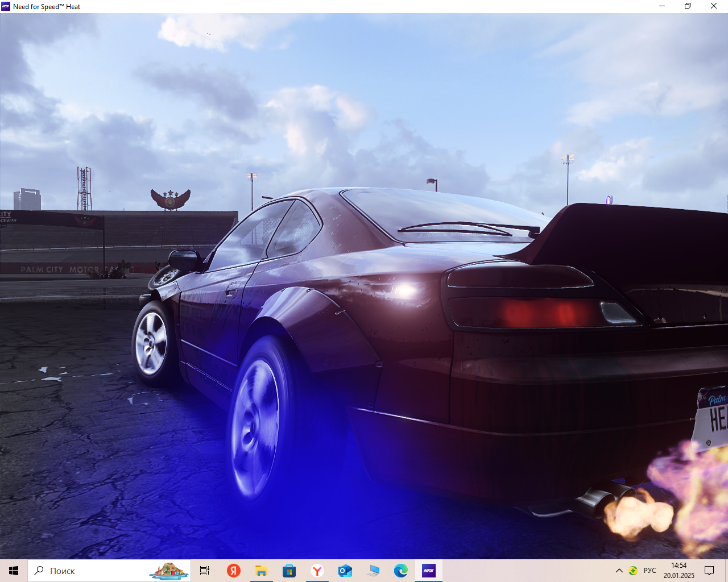Select Need for Speed taskbar button

(429, 571)
